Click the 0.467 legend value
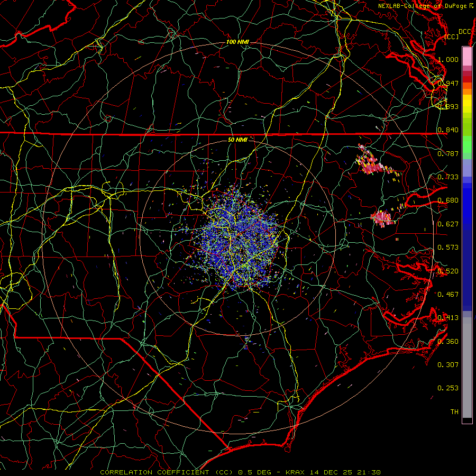The width and height of the screenshot is (476, 476). pos(448,294)
